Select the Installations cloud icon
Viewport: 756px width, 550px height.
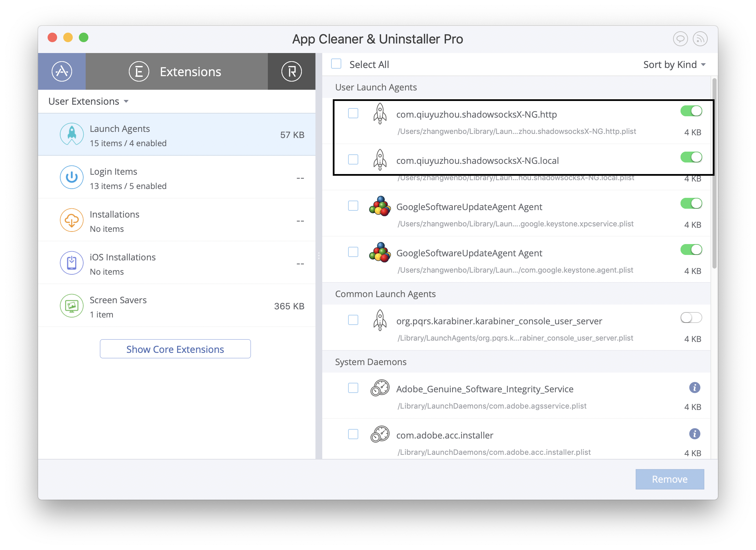pos(72,220)
